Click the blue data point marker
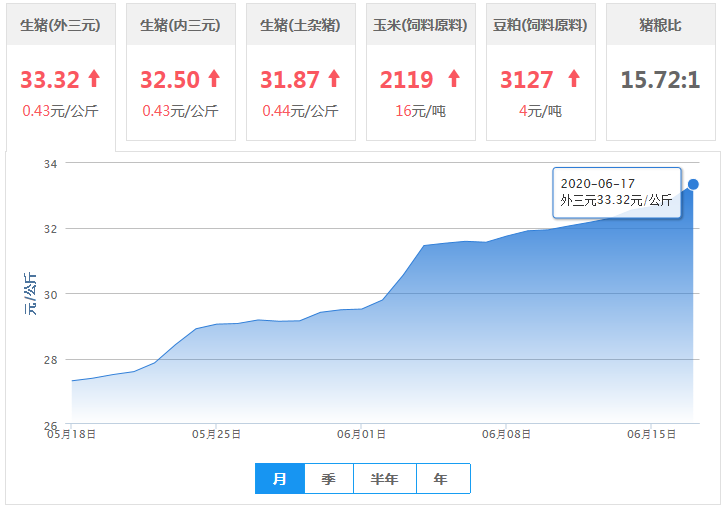The height and width of the screenshot is (509, 726). 693,184
